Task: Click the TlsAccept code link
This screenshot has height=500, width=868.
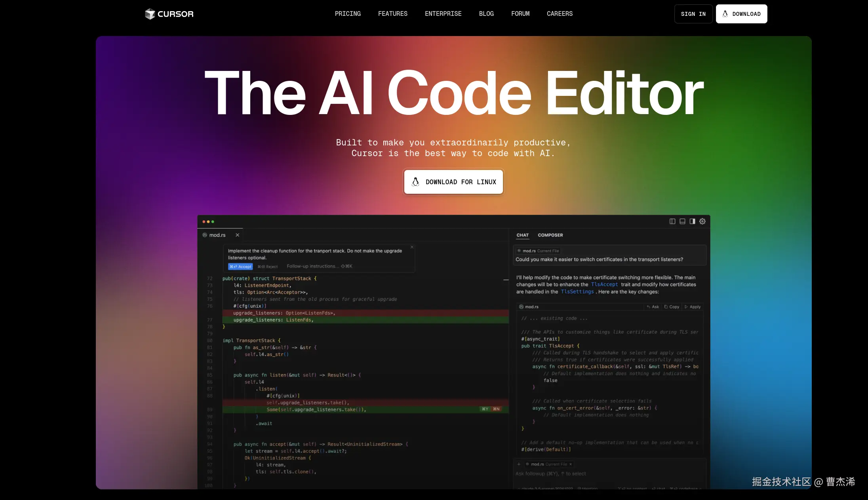Action: pos(604,284)
